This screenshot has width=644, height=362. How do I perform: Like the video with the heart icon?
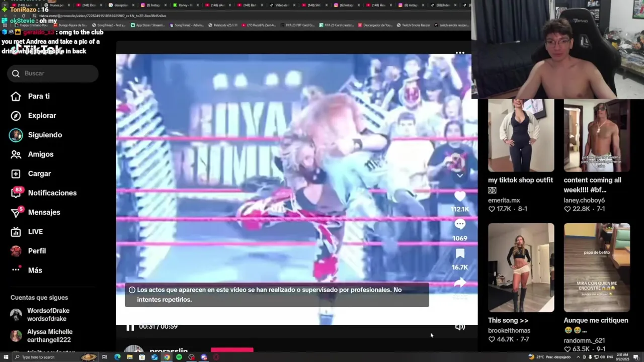tap(460, 197)
